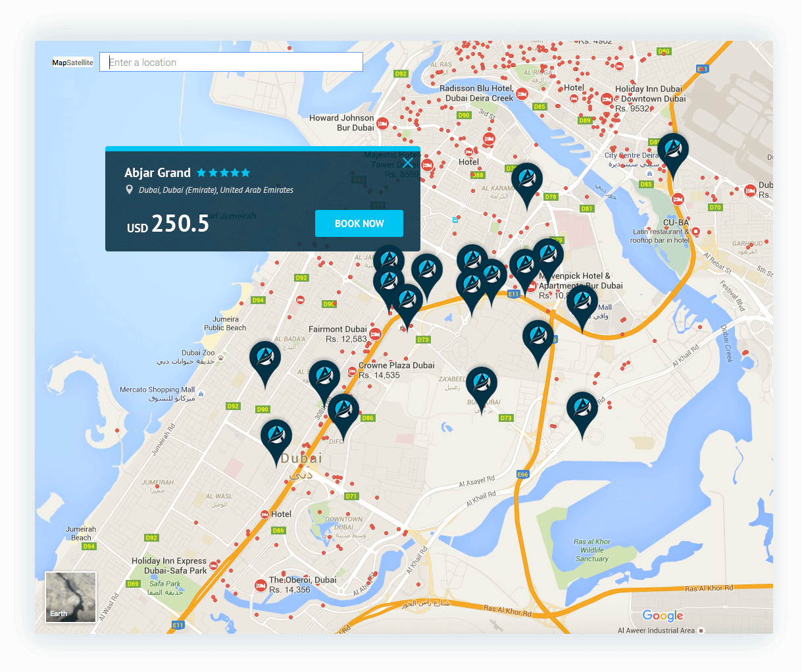Click the D69 road shield
The width and height of the screenshot is (802, 672).
tap(133, 584)
